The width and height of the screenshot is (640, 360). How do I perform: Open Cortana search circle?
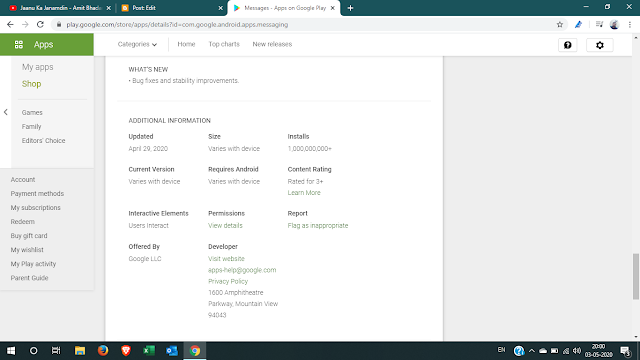pyautogui.click(x=33, y=351)
